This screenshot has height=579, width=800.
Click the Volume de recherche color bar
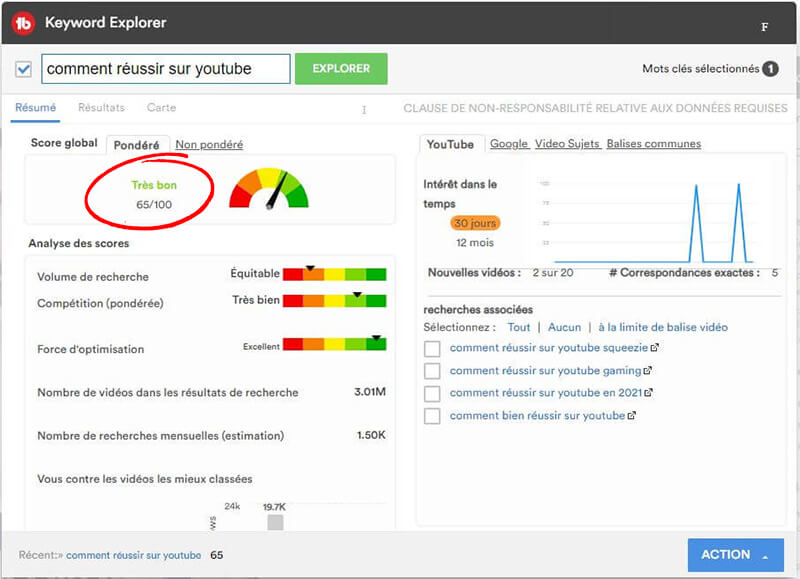tap(335, 274)
